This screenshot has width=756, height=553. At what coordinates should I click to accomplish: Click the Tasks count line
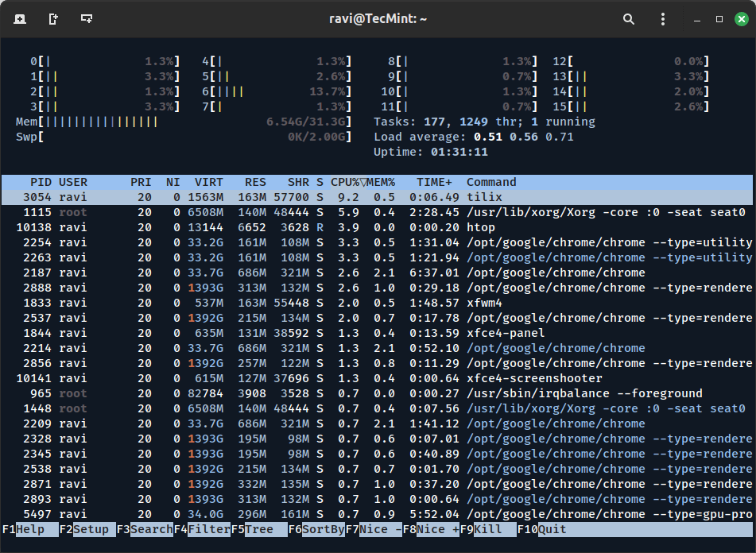pos(484,122)
